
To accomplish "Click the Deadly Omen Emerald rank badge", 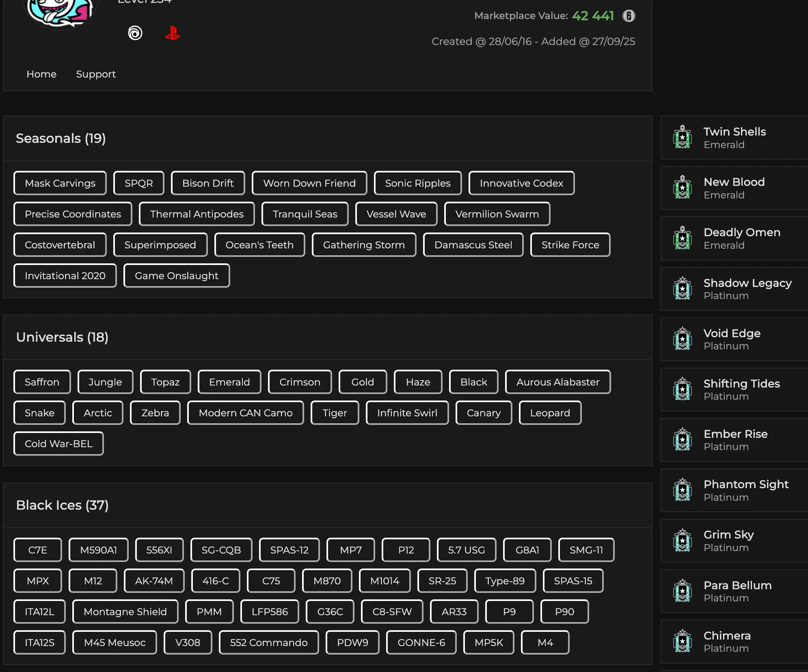I will coord(683,238).
